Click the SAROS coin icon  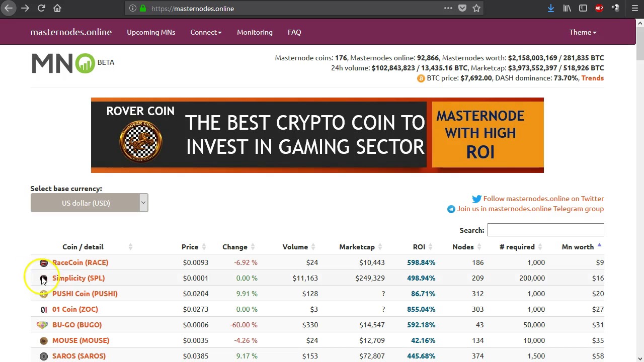pyautogui.click(x=44, y=356)
